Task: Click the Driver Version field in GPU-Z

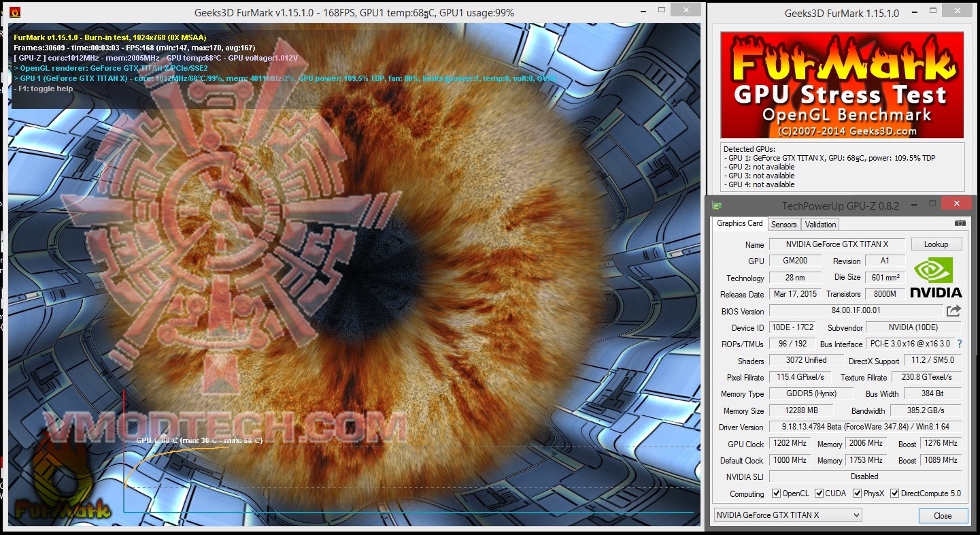Action: (866, 427)
